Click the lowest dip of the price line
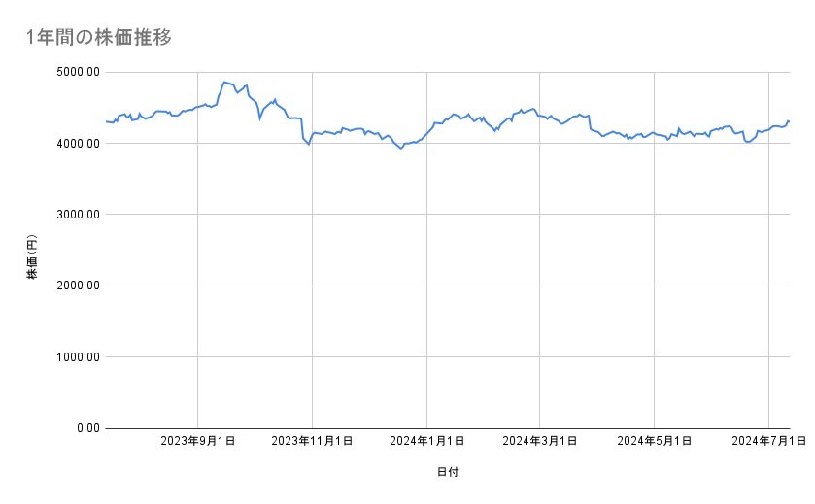This screenshot has width=815, height=504. click(401, 148)
